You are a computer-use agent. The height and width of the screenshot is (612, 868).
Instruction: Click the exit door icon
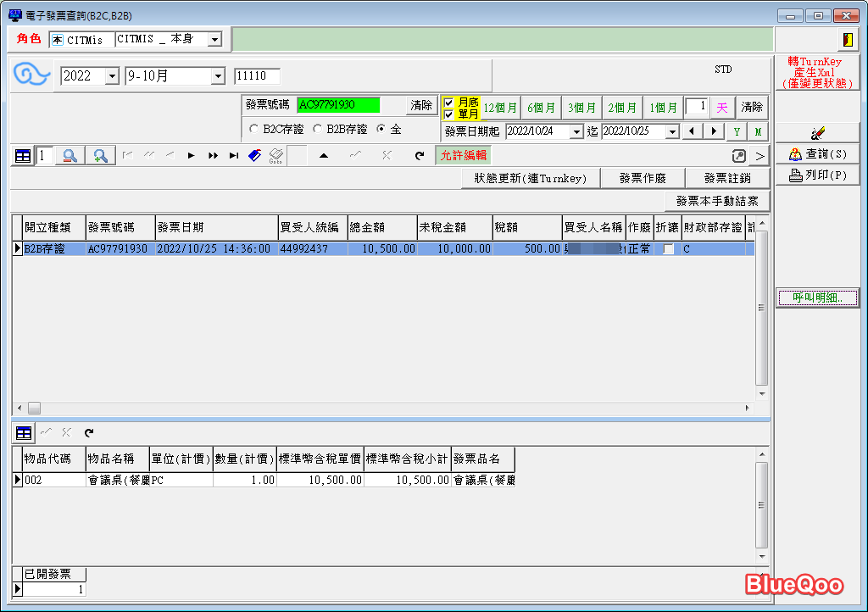(847, 40)
